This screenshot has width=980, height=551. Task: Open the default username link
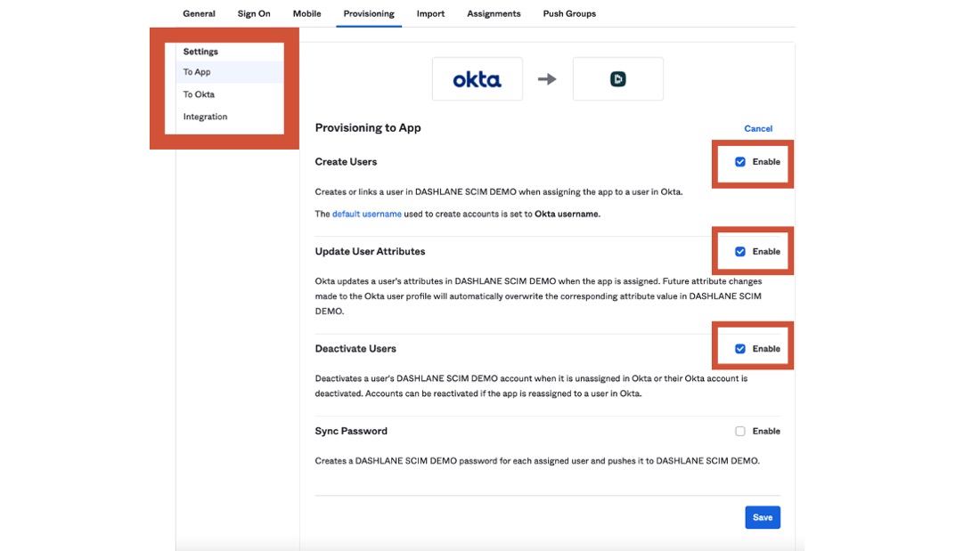pos(367,214)
